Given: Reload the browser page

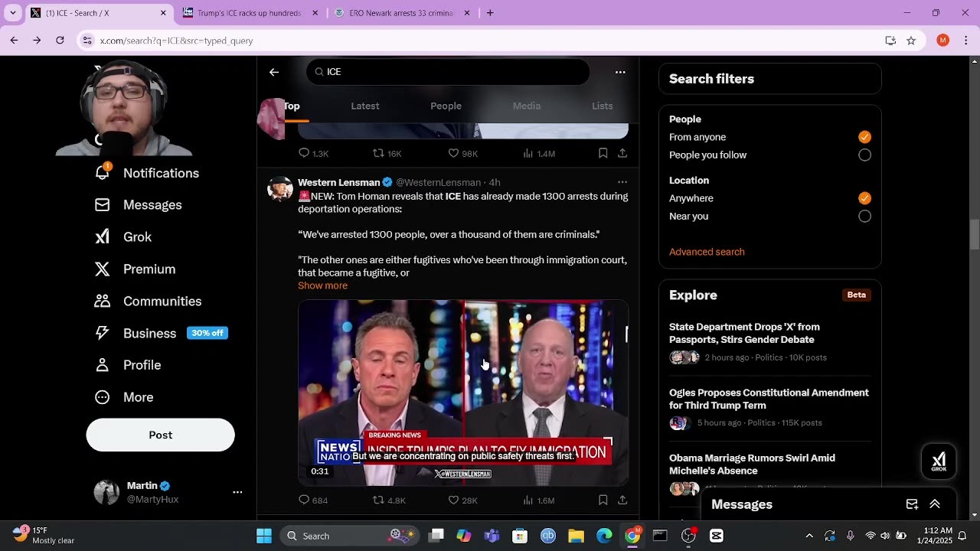Looking at the screenshot, I should 60,41.
